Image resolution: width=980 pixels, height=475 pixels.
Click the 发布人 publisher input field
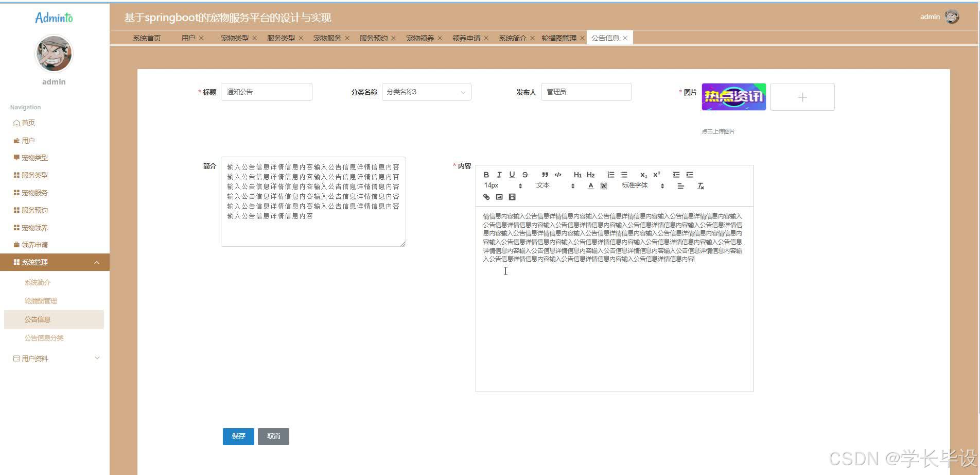[x=586, y=92]
